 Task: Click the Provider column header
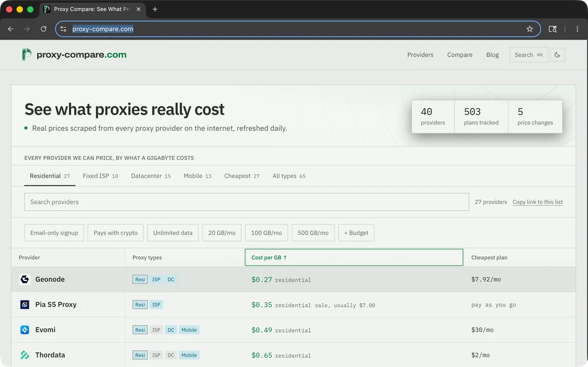[x=29, y=258]
